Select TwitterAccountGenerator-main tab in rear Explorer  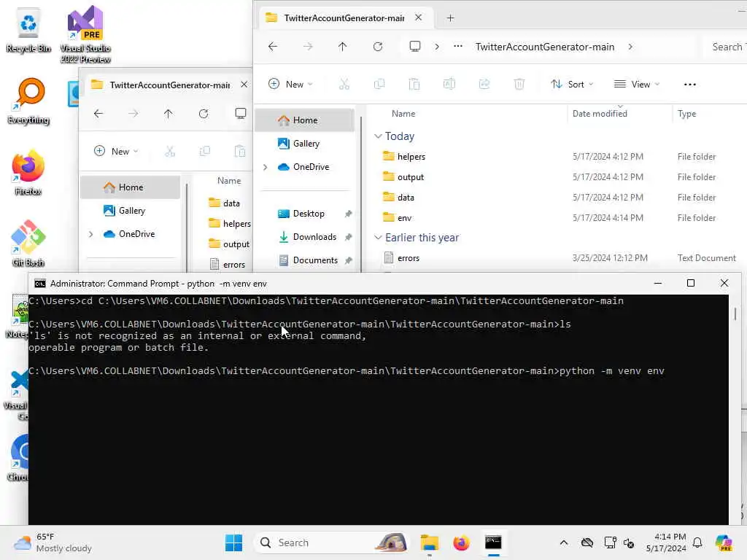coord(169,85)
